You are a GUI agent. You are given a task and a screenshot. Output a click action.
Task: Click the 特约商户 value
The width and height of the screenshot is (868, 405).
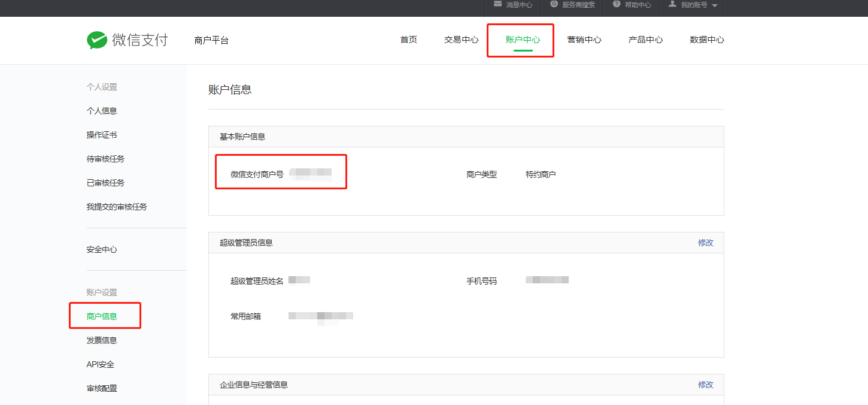(x=541, y=174)
